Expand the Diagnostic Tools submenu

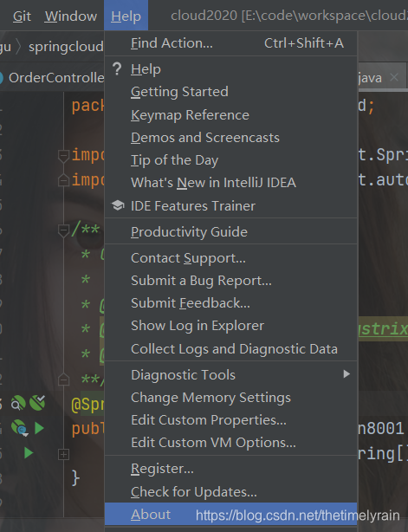pyautogui.click(x=230, y=374)
